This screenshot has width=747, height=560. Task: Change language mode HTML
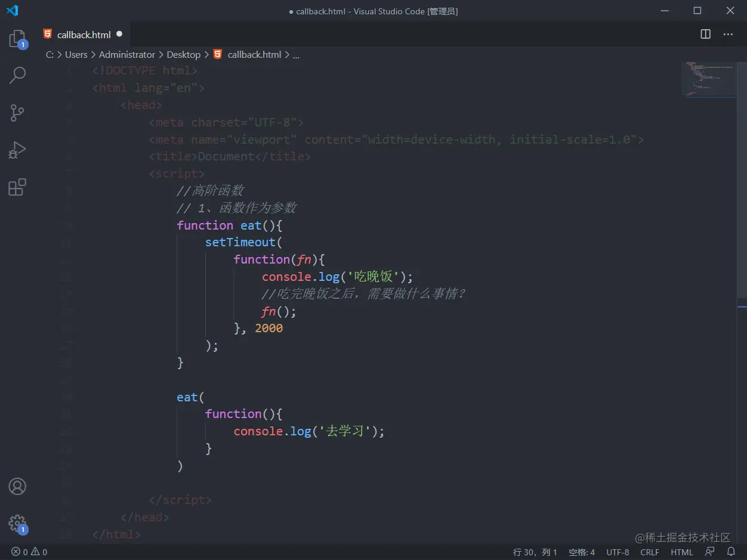tap(682, 552)
